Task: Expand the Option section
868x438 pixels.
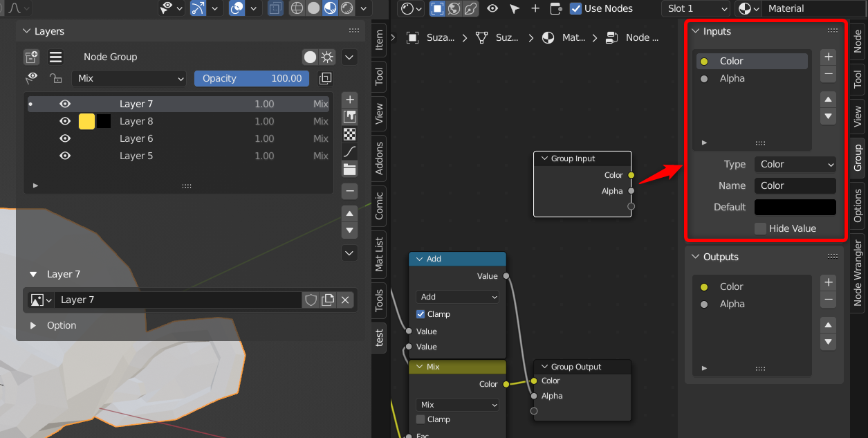Action: pyautogui.click(x=33, y=325)
